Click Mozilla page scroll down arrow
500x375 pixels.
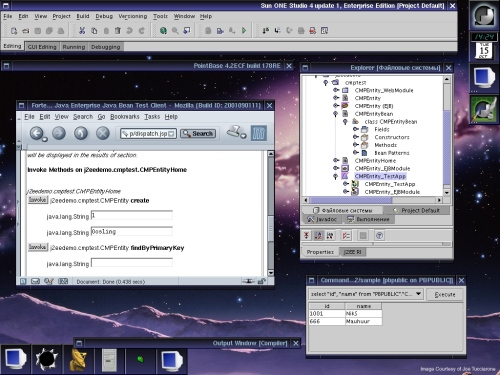coord(271,273)
